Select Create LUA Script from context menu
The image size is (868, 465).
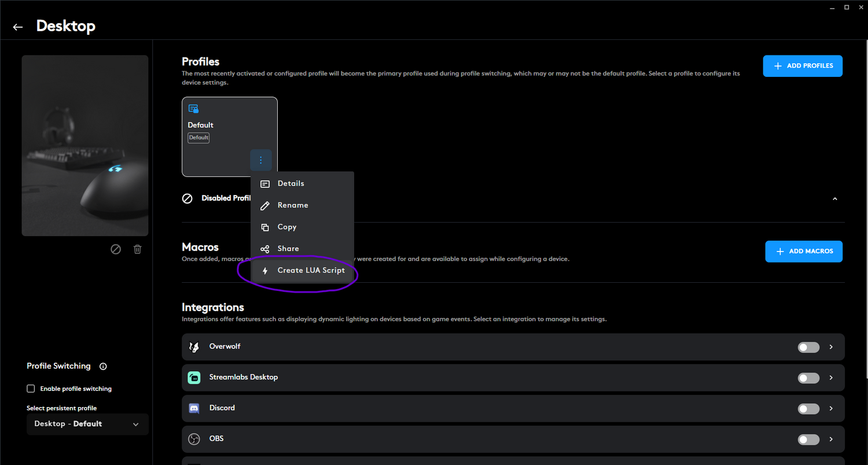click(303, 271)
